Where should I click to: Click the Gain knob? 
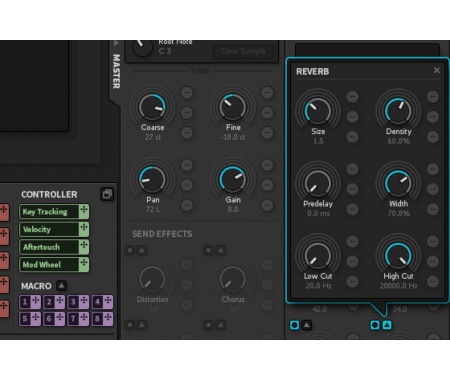click(233, 179)
